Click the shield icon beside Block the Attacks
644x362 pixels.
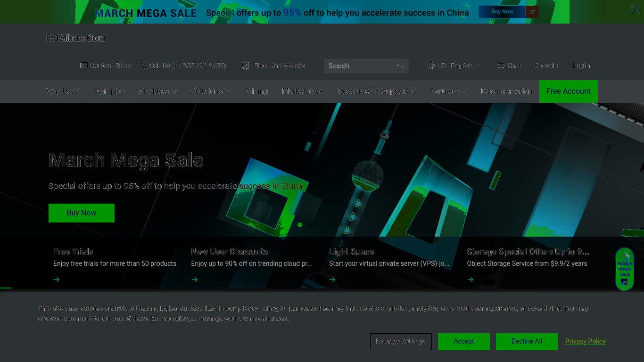coord(246,66)
